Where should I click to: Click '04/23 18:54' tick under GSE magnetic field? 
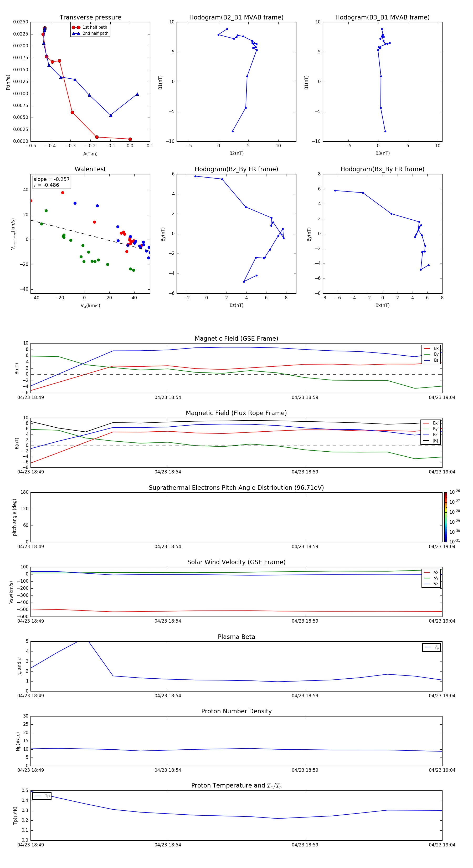pos(168,398)
